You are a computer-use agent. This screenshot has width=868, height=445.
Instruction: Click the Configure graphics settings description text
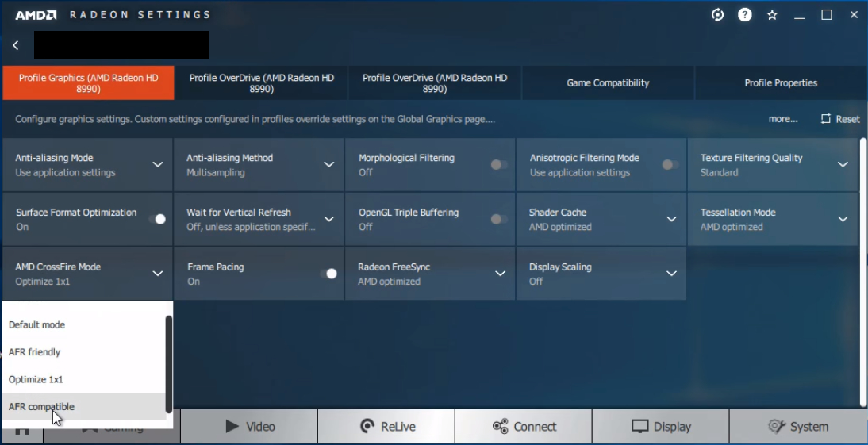pyautogui.click(x=255, y=119)
